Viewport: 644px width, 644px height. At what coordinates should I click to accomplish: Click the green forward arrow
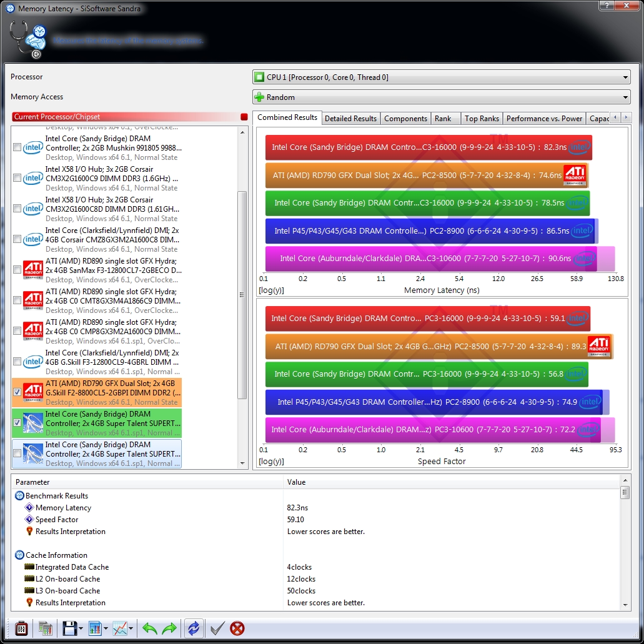click(169, 628)
